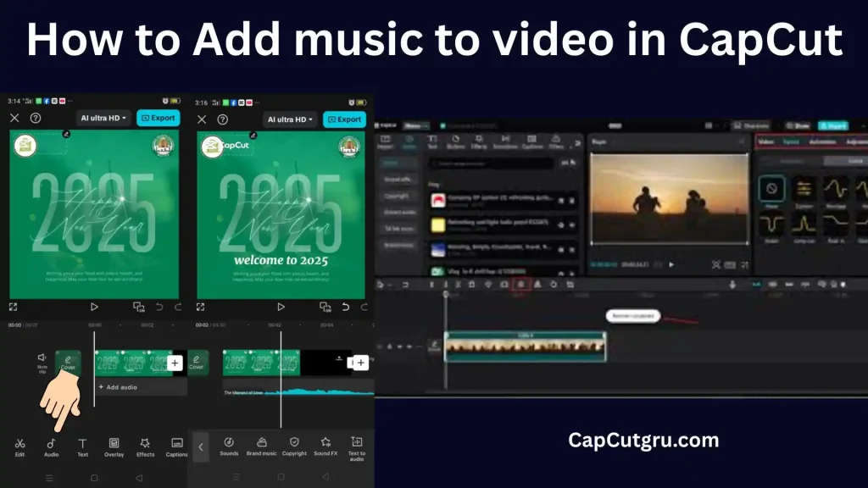
Task: Switch to the Text tab in desktop CapCut
Action: [x=432, y=141]
